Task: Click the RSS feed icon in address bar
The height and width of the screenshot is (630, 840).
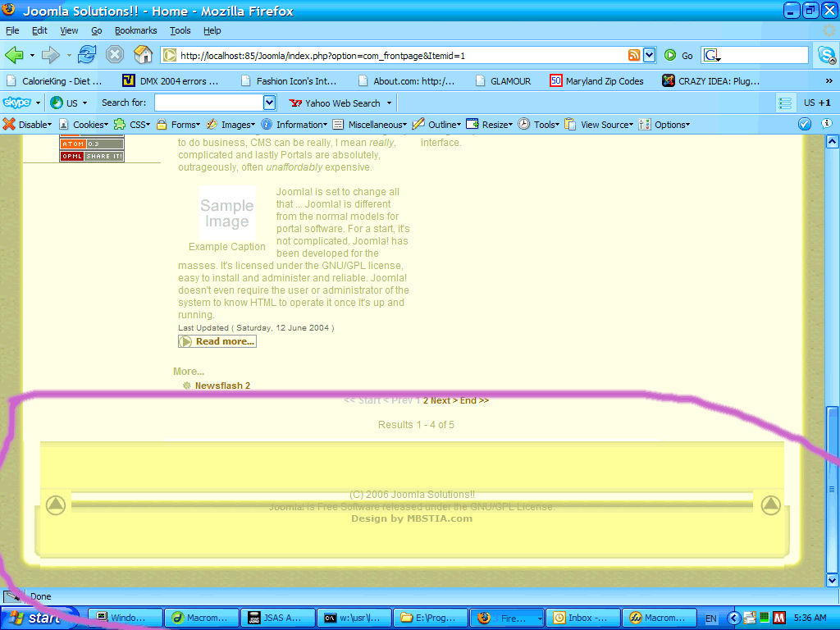Action: [x=634, y=55]
